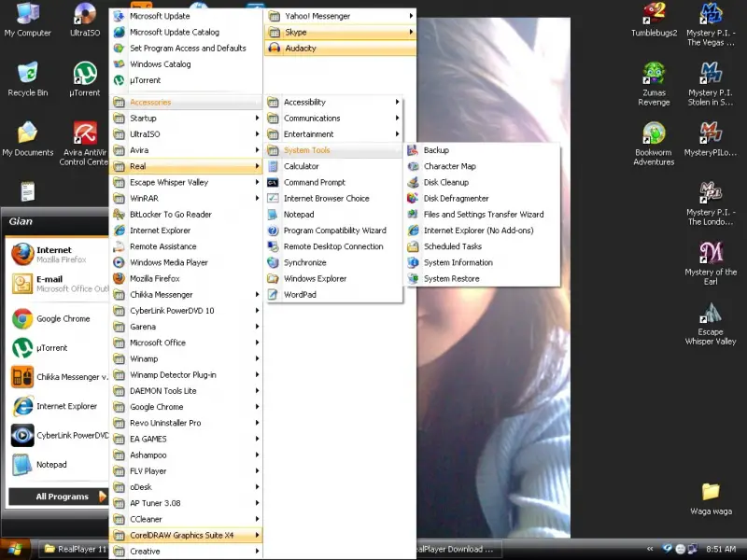This screenshot has height=560, width=747.
Task: Open Disk Defragmenter
Action: pyautogui.click(x=481, y=199)
